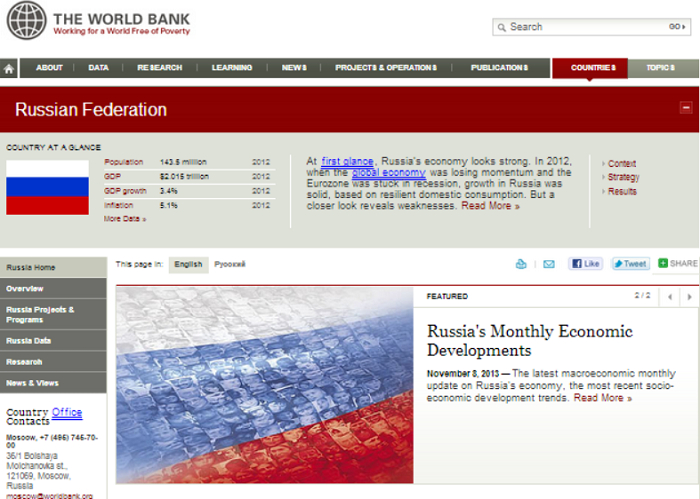The image size is (700, 499).
Task: Click the GDP value $2.015 trillion
Action: tap(184, 176)
